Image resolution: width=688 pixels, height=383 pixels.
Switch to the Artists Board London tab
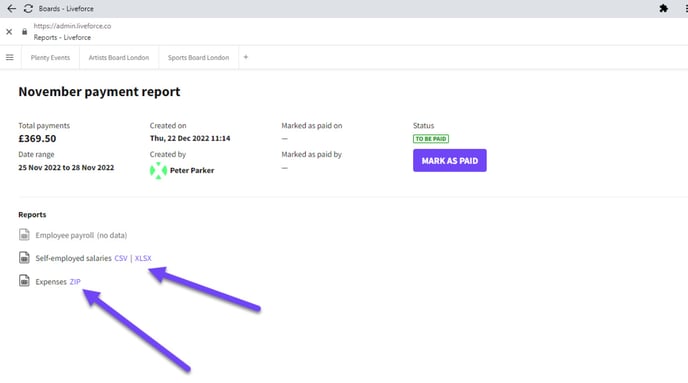[x=119, y=57]
